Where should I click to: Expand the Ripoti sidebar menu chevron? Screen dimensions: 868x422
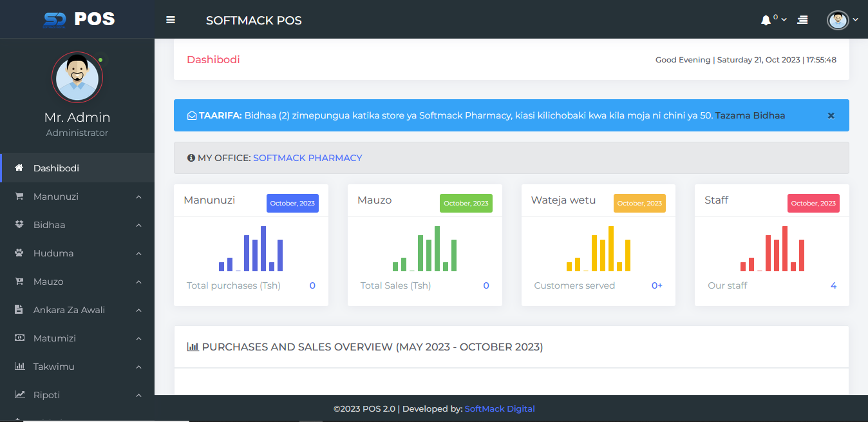tap(138, 396)
